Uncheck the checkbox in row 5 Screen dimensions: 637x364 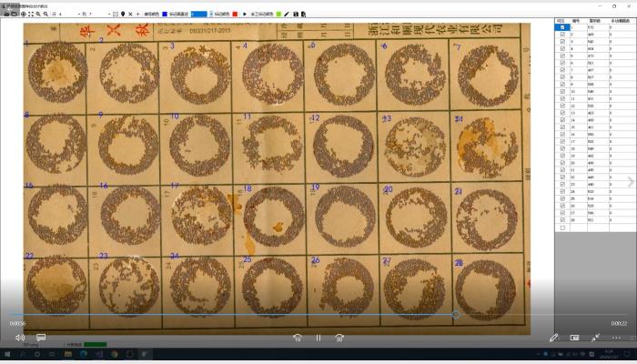pos(562,63)
